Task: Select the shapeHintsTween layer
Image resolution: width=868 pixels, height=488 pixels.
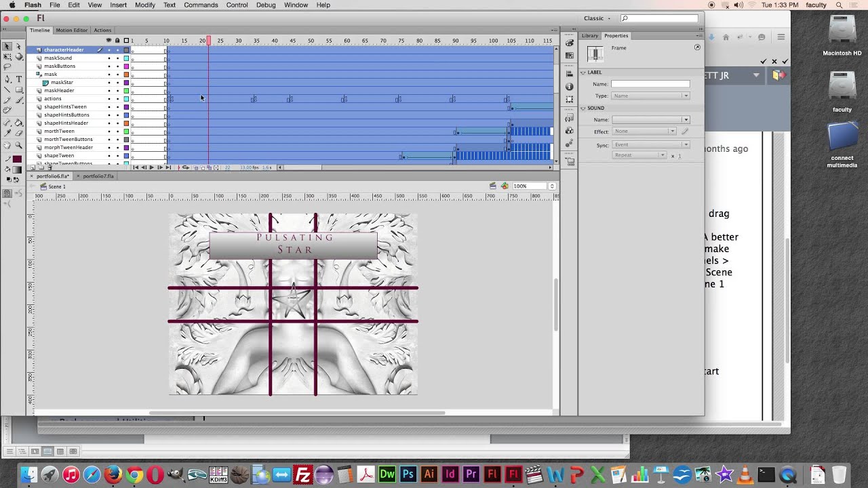Action: click(65, 107)
